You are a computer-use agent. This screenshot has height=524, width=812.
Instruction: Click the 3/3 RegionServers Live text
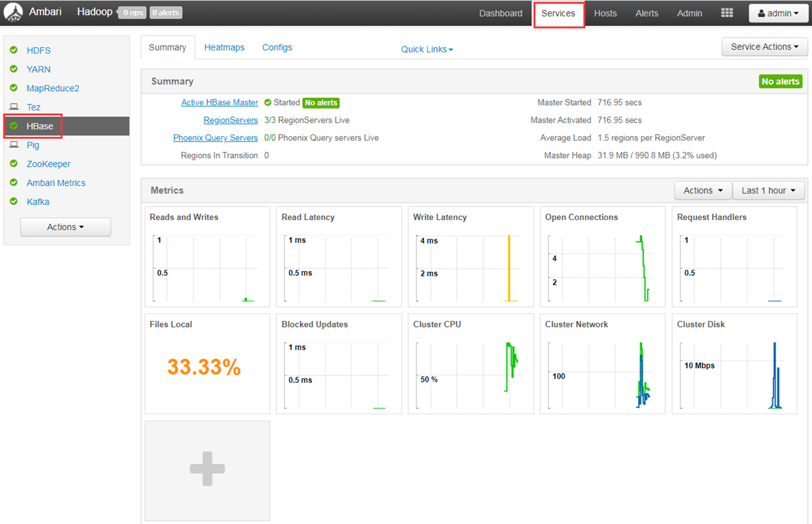[307, 120]
